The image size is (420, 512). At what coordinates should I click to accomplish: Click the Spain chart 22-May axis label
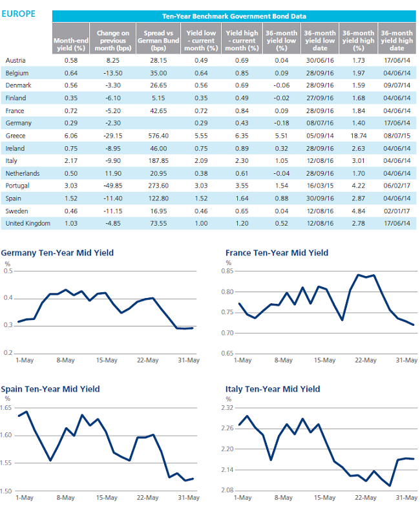[x=148, y=498]
